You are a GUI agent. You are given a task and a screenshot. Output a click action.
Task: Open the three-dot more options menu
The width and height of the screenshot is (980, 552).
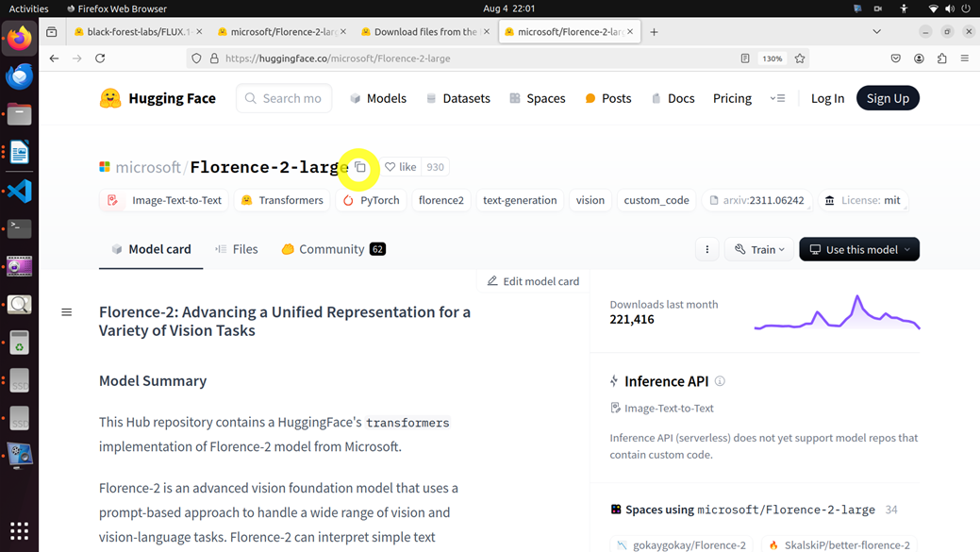(706, 249)
